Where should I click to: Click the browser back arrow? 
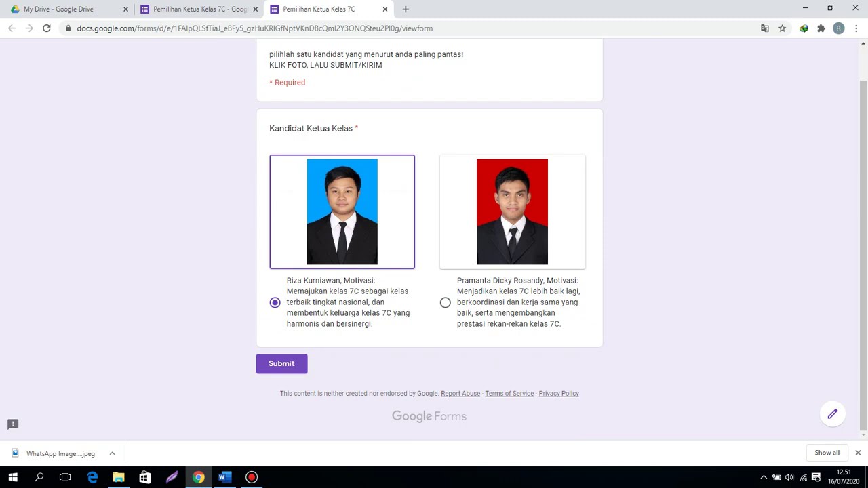pyautogui.click(x=12, y=28)
